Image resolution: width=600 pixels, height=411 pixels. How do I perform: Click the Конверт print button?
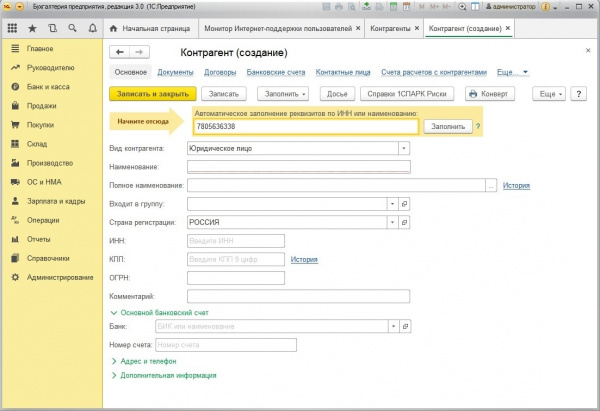(x=489, y=94)
